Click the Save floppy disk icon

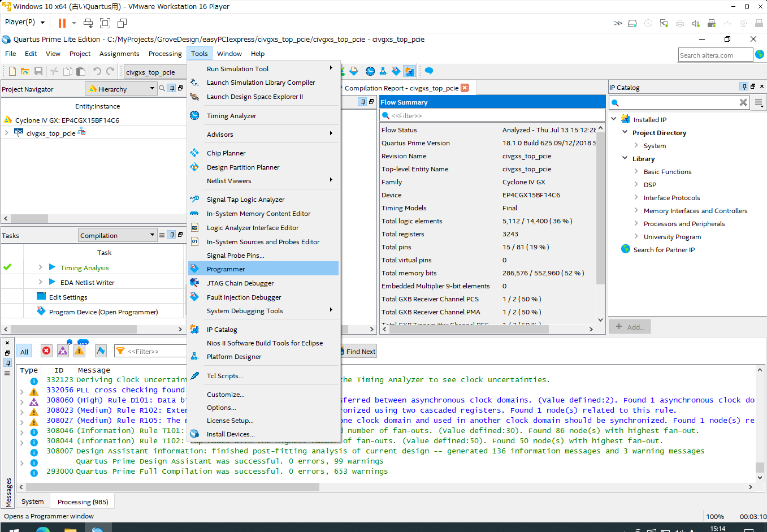click(38, 71)
